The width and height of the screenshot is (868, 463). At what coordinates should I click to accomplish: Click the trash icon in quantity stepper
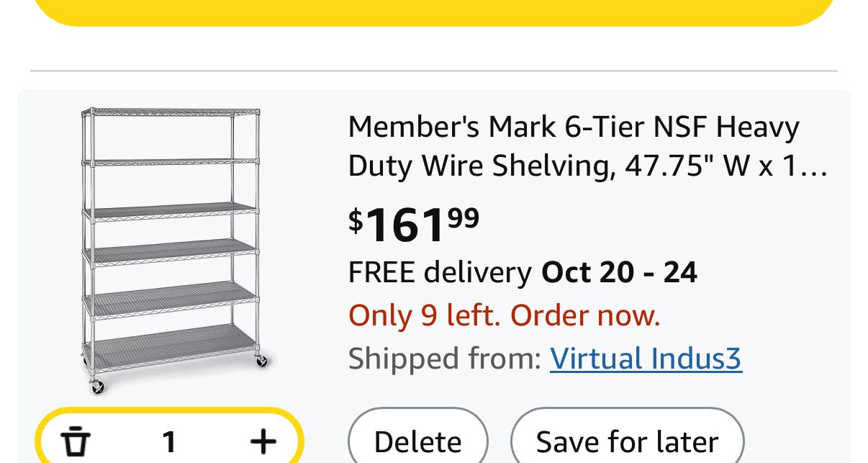coord(76,441)
